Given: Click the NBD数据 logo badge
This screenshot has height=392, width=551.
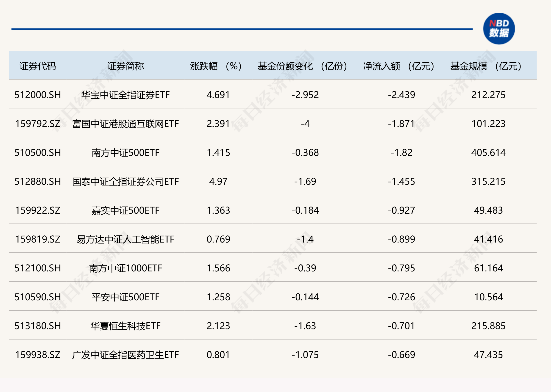Looking at the screenshot, I should point(499,29).
